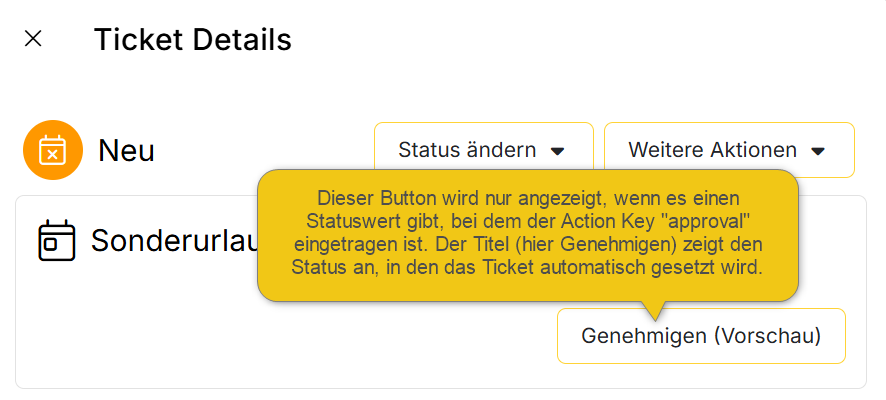Click the Sonderurlaub calendar icon
Image resolution: width=886 pixels, height=400 pixels.
56,241
